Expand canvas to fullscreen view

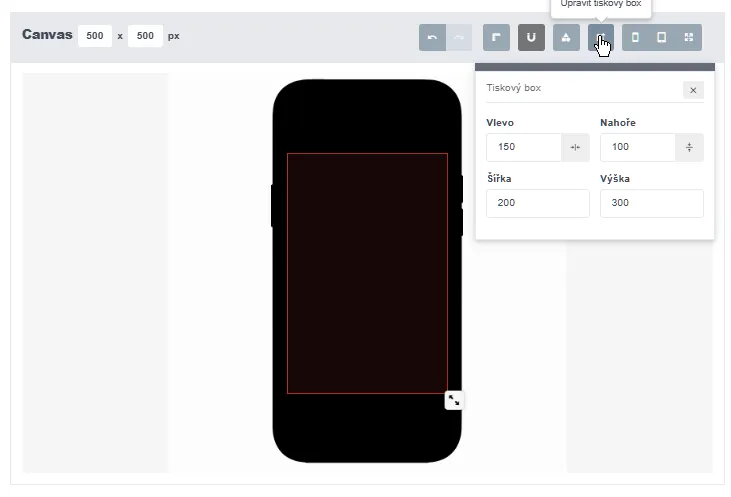click(x=689, y=37)
